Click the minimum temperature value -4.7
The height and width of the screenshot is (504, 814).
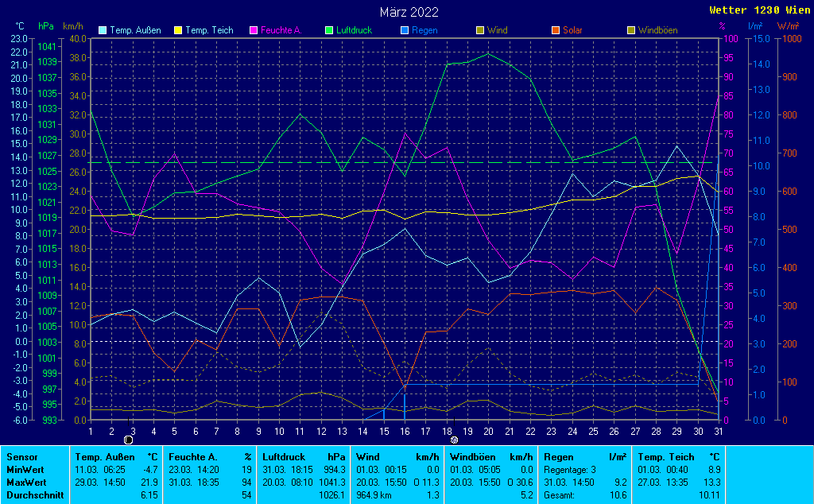[x=150, y=470]
